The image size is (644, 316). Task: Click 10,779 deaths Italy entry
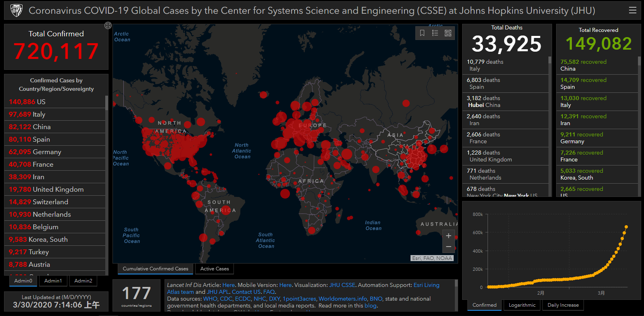[506, 65]
